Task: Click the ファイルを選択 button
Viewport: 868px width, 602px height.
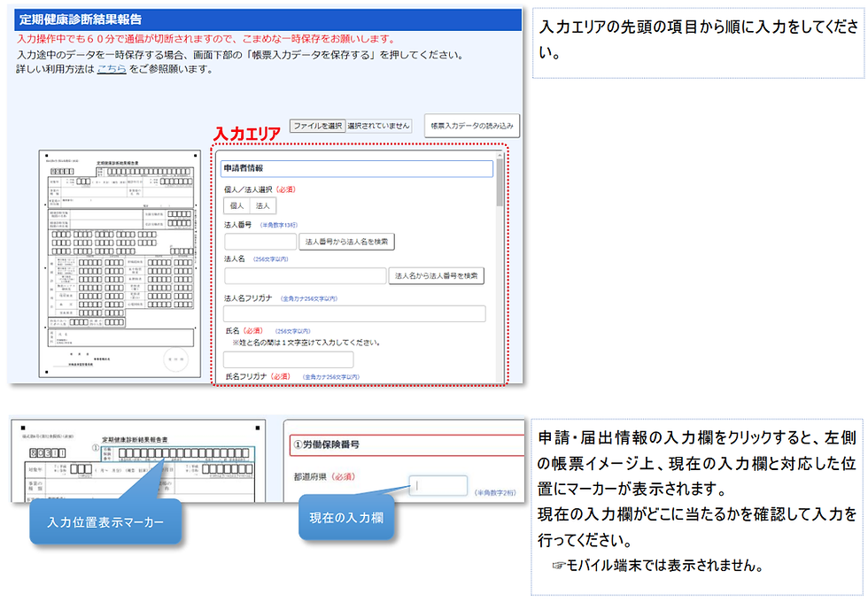Action: pyautogui.click(x=318, y=126)
